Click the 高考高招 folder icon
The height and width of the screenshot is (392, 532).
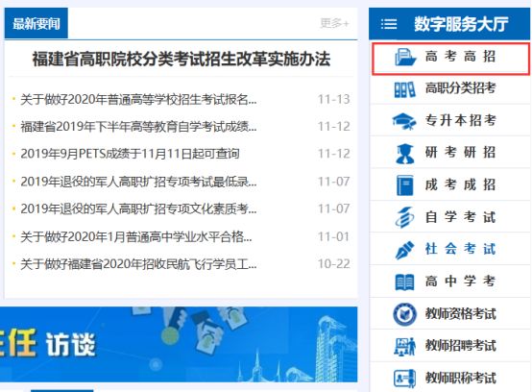pos(405,57)
